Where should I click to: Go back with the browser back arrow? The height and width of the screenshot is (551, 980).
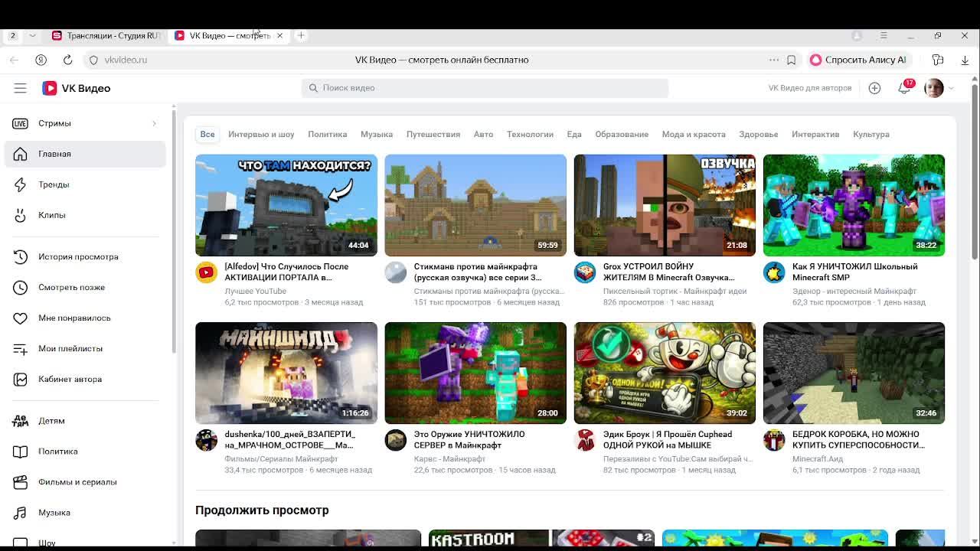(14, 60)
